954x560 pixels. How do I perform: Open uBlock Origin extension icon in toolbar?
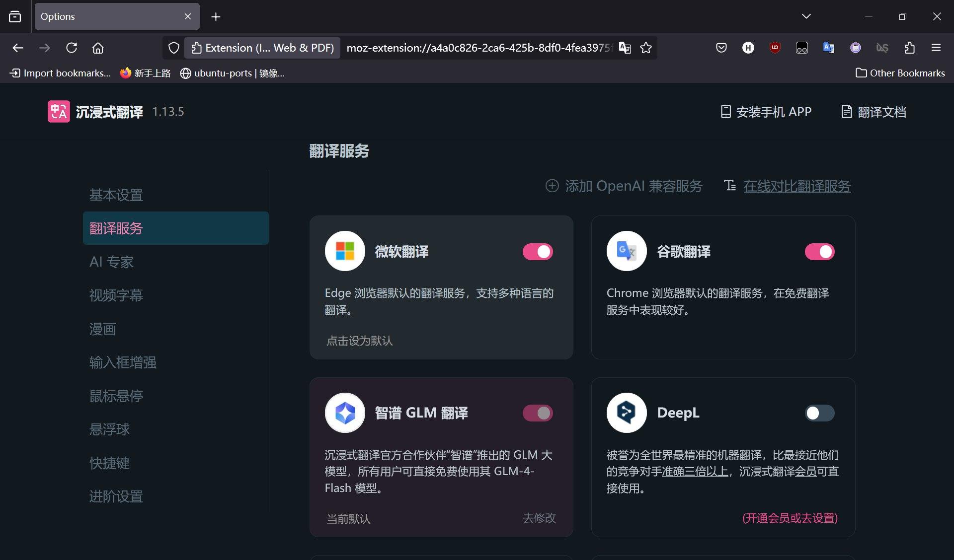[x=775, y=48]
